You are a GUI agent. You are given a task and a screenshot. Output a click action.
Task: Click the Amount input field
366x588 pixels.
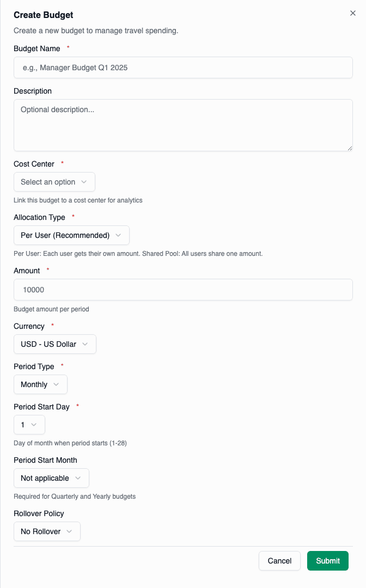pyautogui.click(x=183, y=290)
